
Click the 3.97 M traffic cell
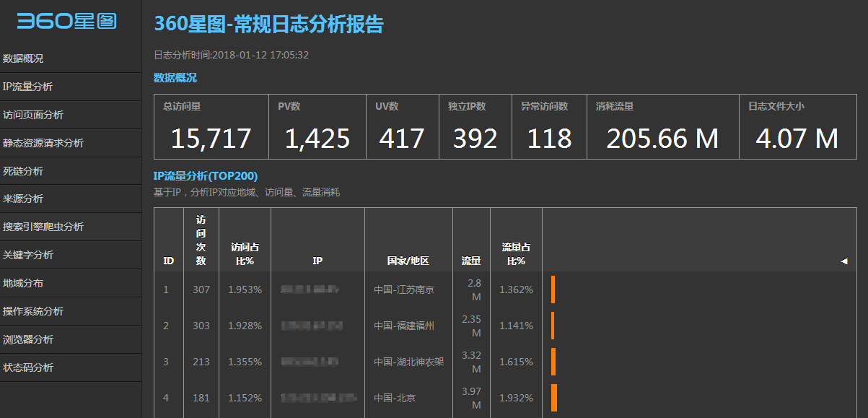pyautogui.click(x=471, y=398)
